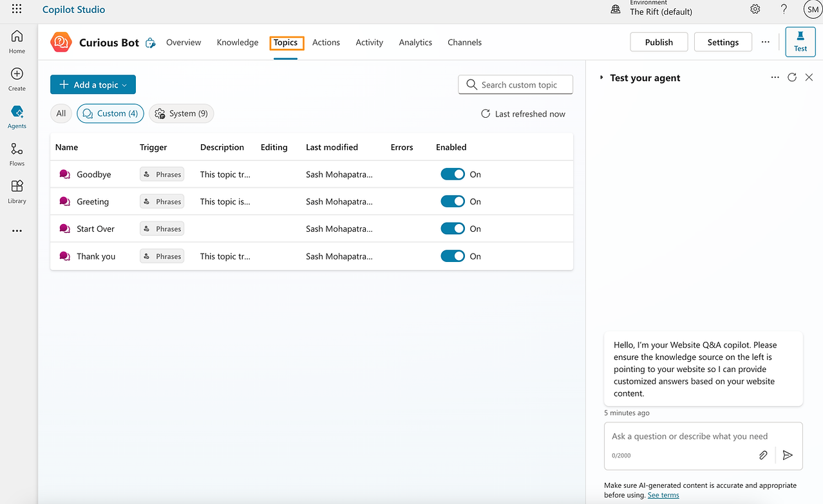Go to Home in the sidebar

pyautogui.click(x=17, y=42)
